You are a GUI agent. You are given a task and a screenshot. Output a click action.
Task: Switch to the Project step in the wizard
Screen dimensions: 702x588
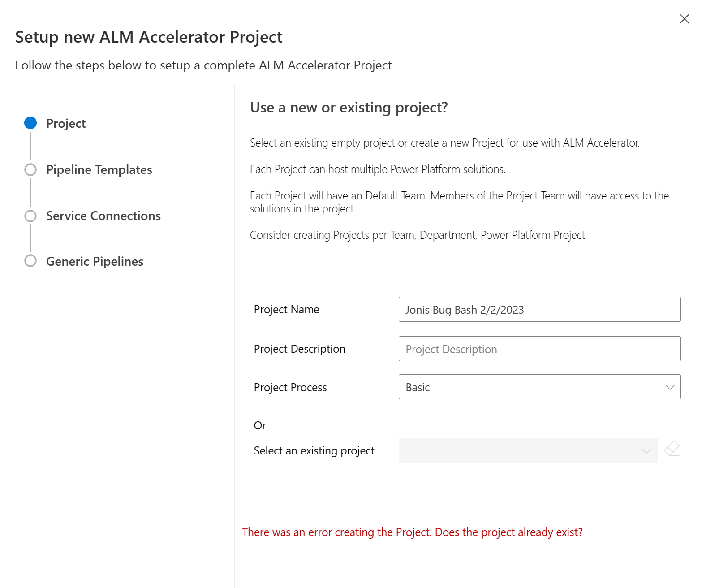tap(65, 122)
